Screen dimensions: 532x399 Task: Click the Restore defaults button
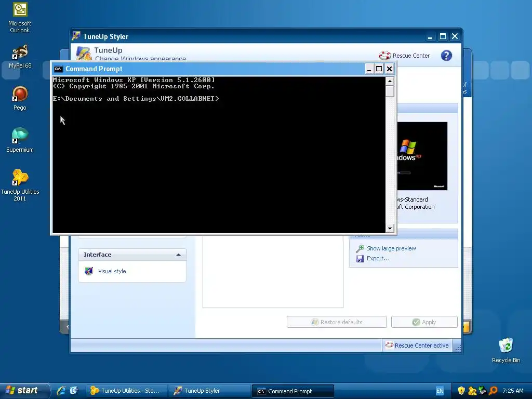coord(337,322)
